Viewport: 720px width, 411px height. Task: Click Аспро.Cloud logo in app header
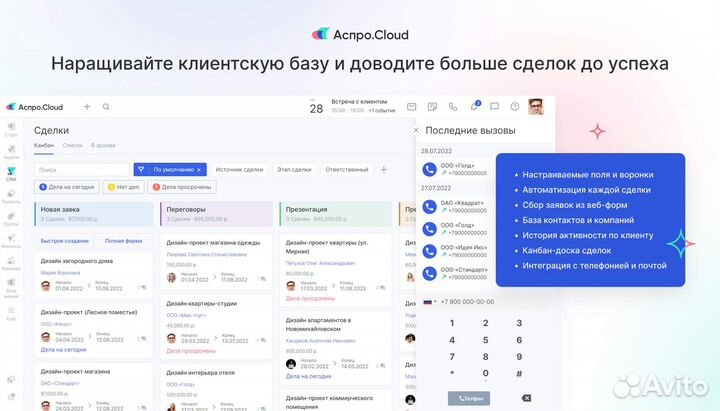(x=34, y=107)
